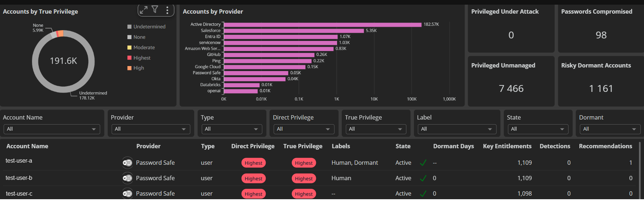
Task: Click Passwords Compromised value 98
Action: pyautogui.click(x=601, y=35)
